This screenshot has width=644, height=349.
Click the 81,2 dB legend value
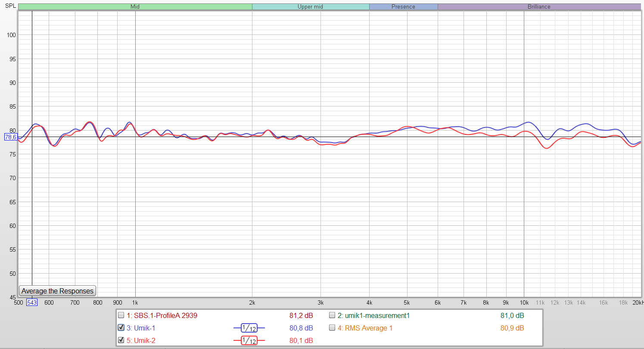click(301, 315)
